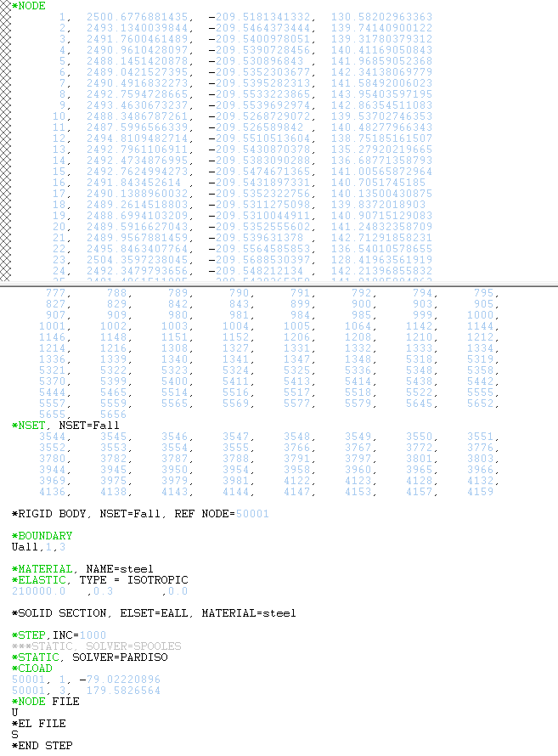Viewport: 558px width, 756px height.
Task: Click the value 128.41963561919 of node 23
Action: (381, 260)
